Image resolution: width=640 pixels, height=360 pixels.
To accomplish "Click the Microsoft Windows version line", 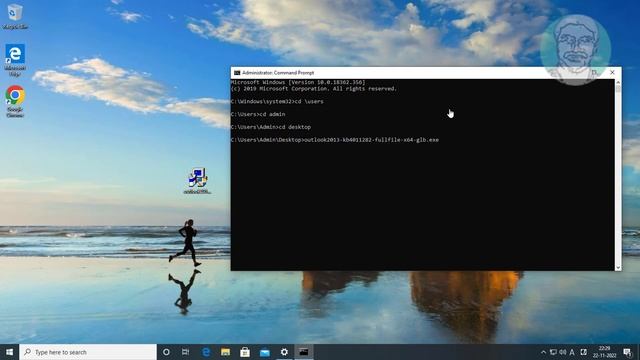I will [x=298, y=82].
